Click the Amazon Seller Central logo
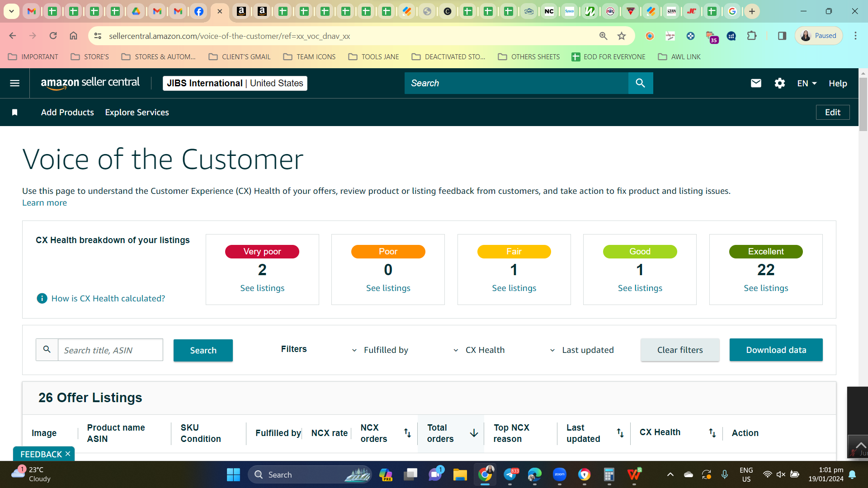This screenshot has height=488, width=868. pos(90,83)
